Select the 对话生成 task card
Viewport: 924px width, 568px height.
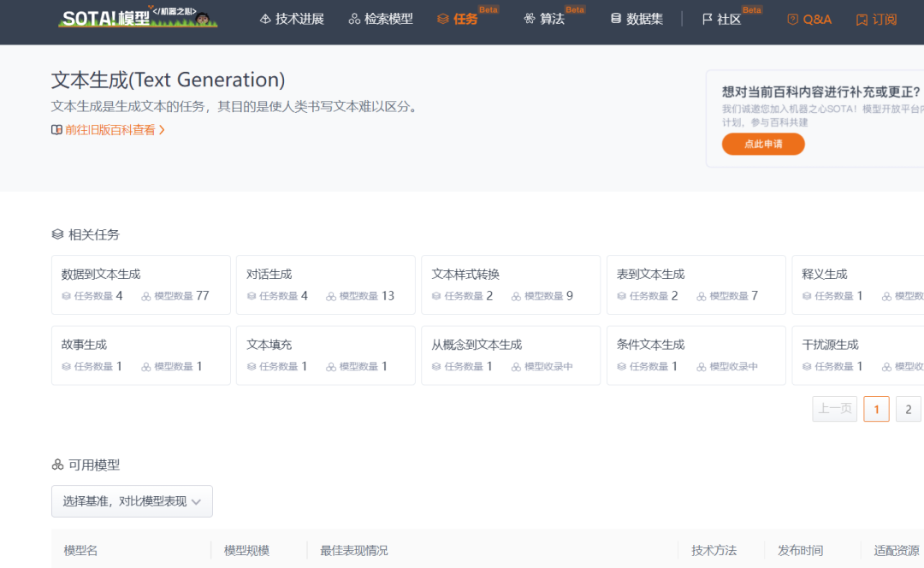coord(325,284)
